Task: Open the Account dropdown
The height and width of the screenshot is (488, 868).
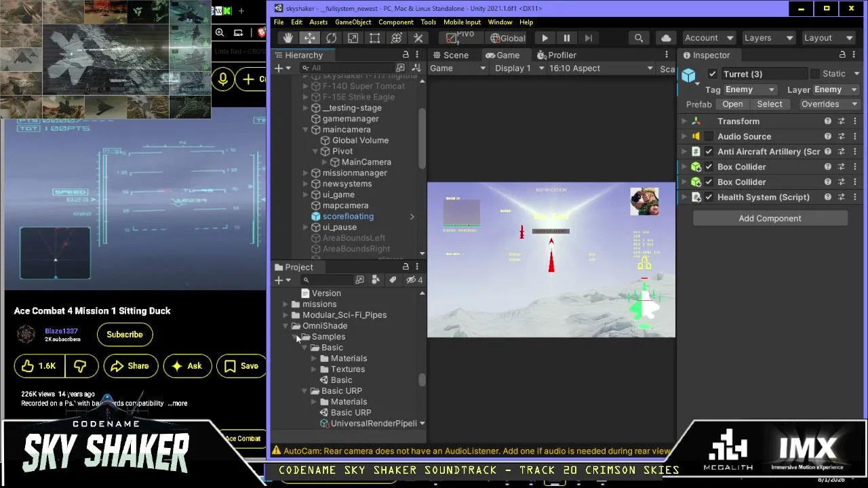Action: coord(708,39)
